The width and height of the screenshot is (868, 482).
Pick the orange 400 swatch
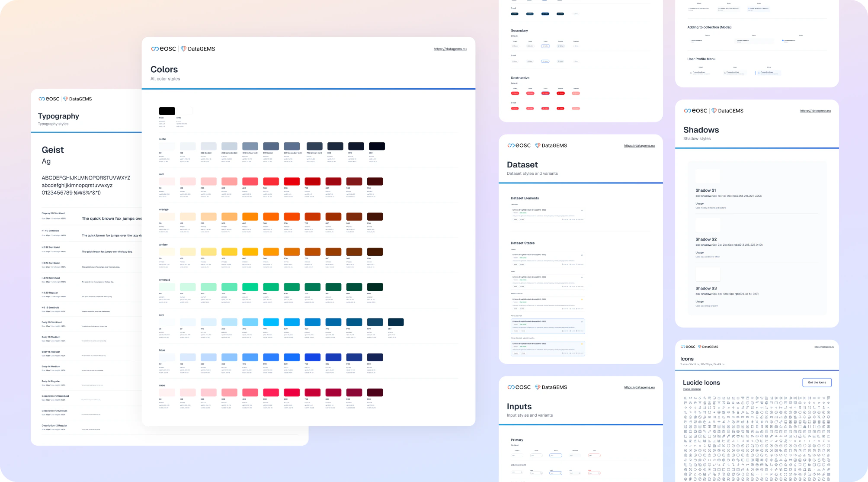click(x=250, y=216)
